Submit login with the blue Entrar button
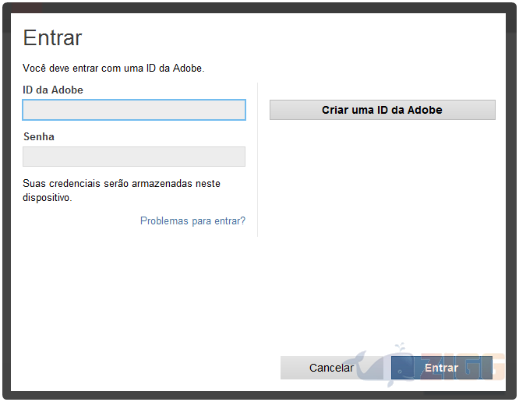The width and height of the screenshot is (519, 402). (441, 368)
